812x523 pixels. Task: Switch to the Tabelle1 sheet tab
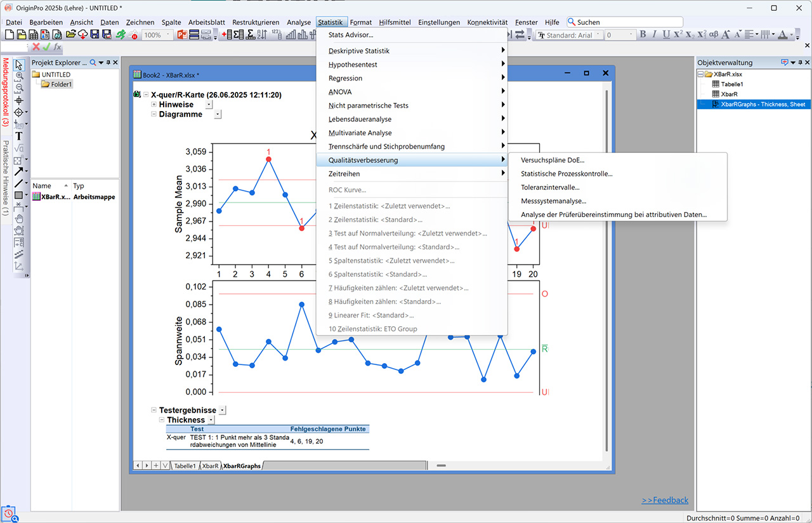coord(185,466)
